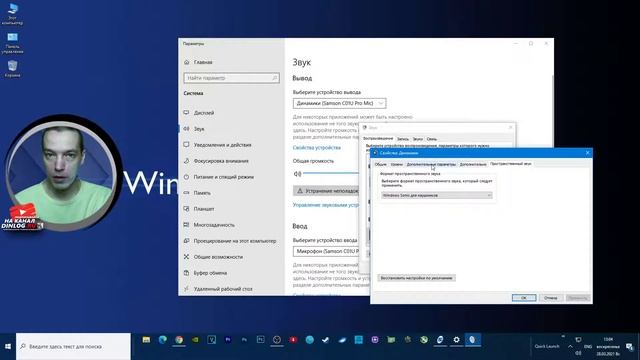
Task: Select the Пространственный звук tab
Action: point(511,164)
